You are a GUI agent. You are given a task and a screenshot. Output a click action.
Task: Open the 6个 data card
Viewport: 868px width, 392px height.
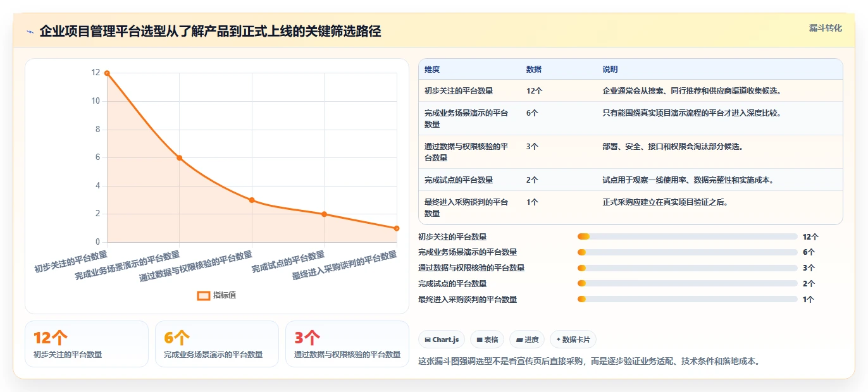click(217, 344)
